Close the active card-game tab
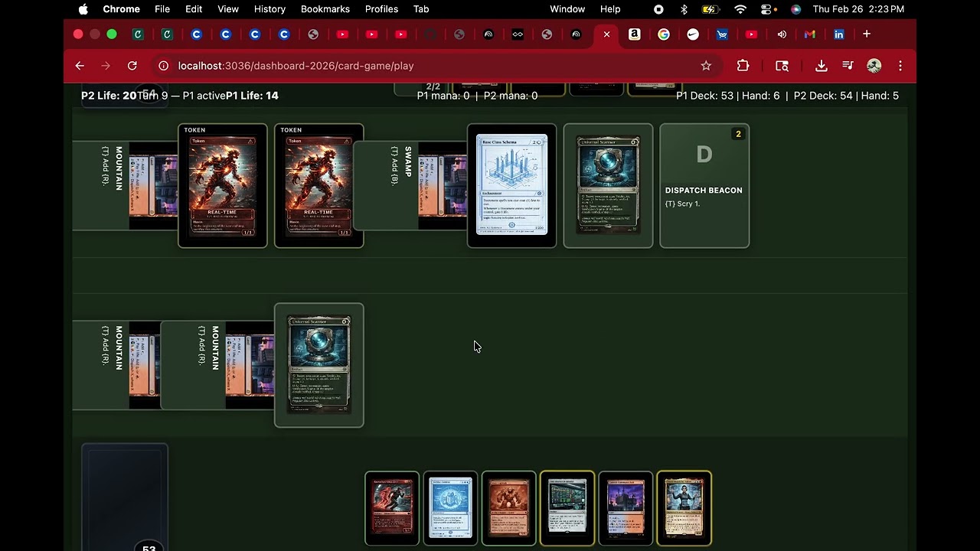 [606, 34]
